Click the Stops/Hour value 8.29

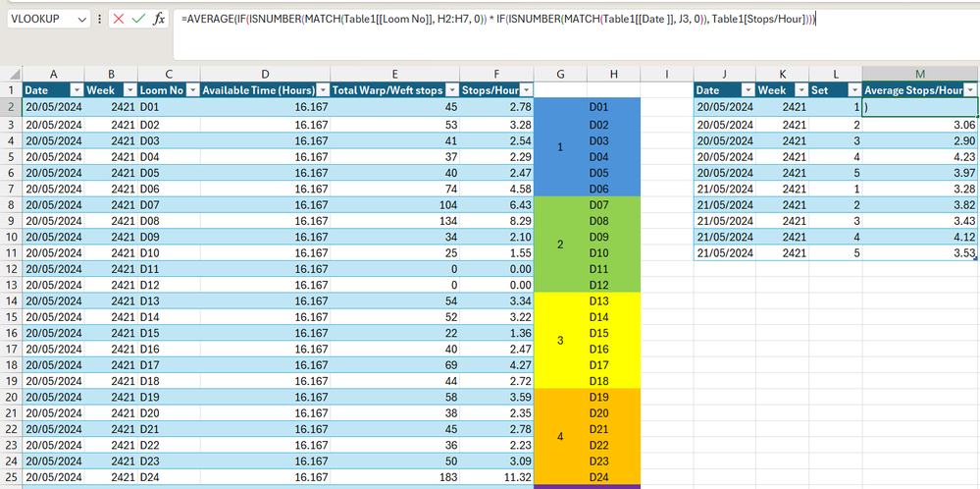497,221
